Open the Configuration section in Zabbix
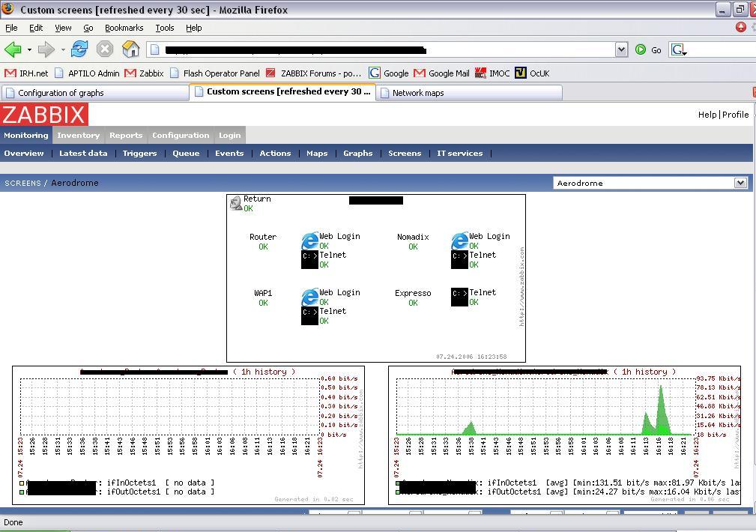The image size is (756, 532). 181,136
